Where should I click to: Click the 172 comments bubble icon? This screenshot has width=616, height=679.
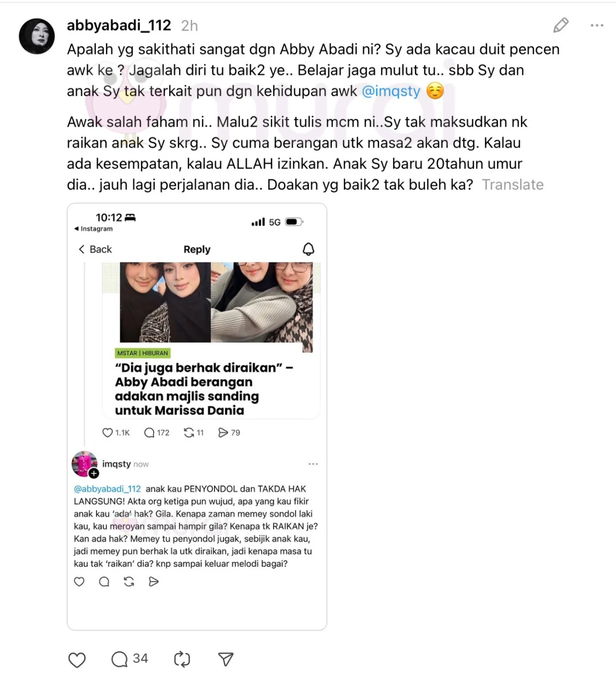click(149, 432)
